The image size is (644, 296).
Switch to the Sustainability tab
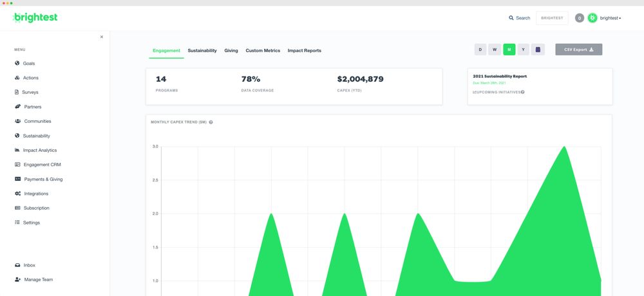coord(202,50)
